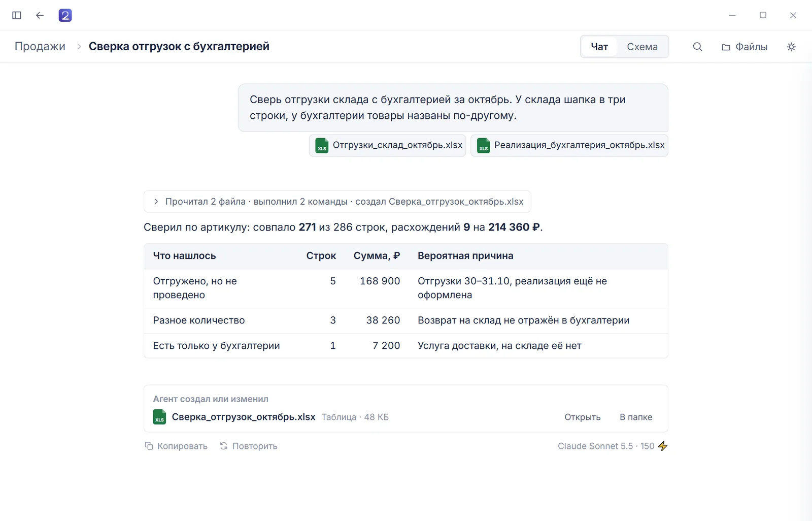
Task: Select the Разное количество row label
Action: (199, 320)
